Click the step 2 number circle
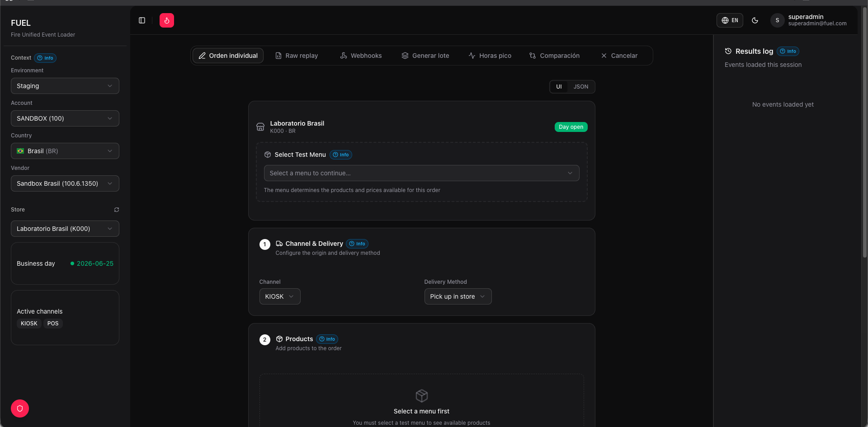 265,340
